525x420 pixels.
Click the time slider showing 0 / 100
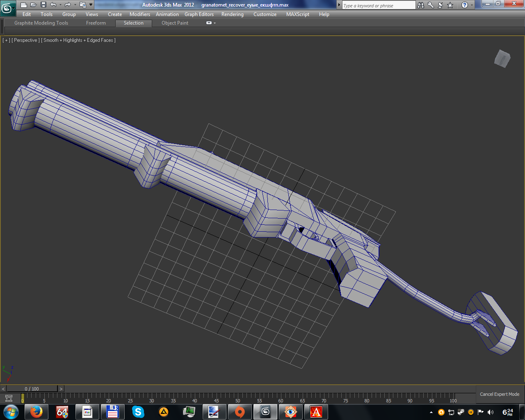coord(32,389)
